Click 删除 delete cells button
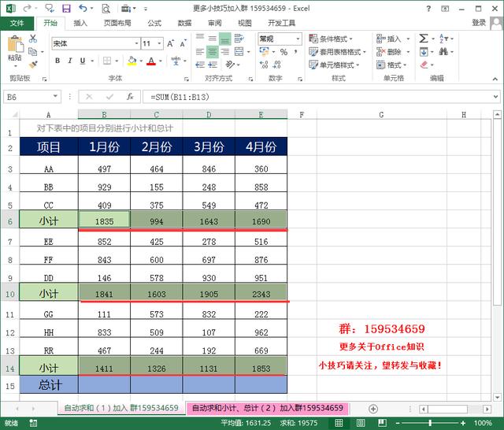This screenshot has height=430, width=504. (x=389, y=52)
